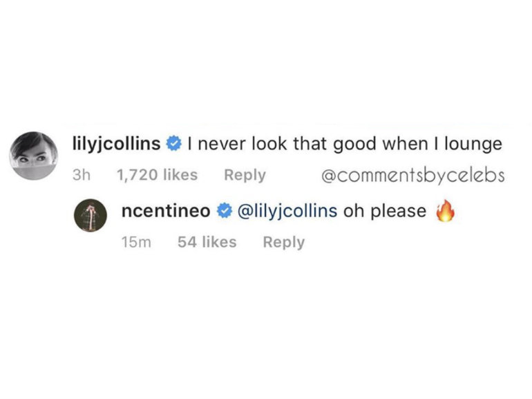Click the 3h timestamp
Screen dimensions: 532x399
[x=81, y=175]
